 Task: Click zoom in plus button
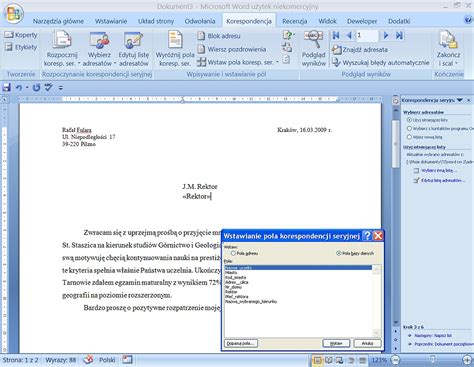tap(468, 360)
